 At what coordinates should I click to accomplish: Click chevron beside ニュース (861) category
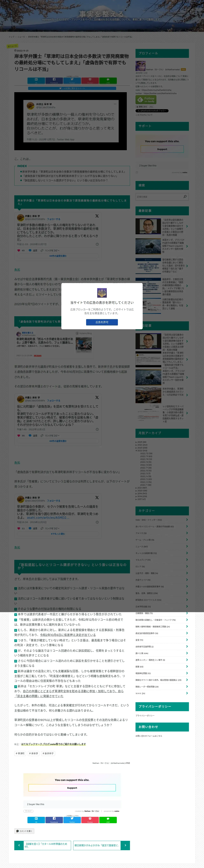pyautogui.click(x=187, y=546)
